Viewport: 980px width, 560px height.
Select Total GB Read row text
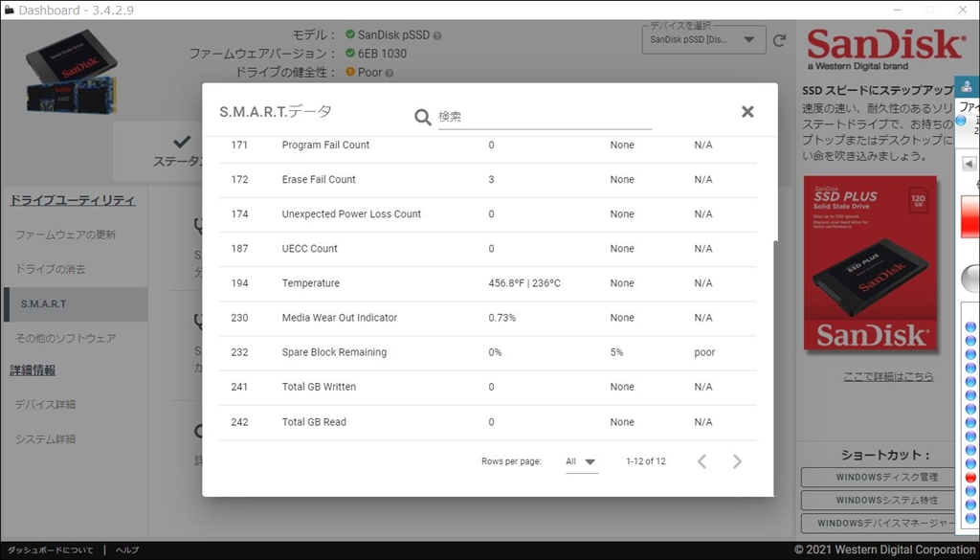point(314,422)
